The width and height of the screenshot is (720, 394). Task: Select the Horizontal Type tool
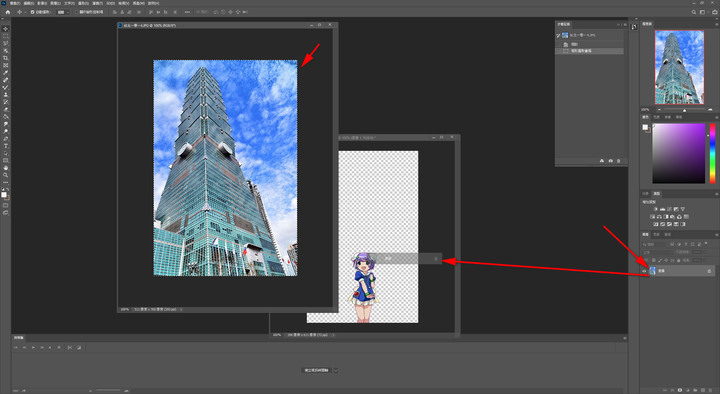click(x=6, y=146)
